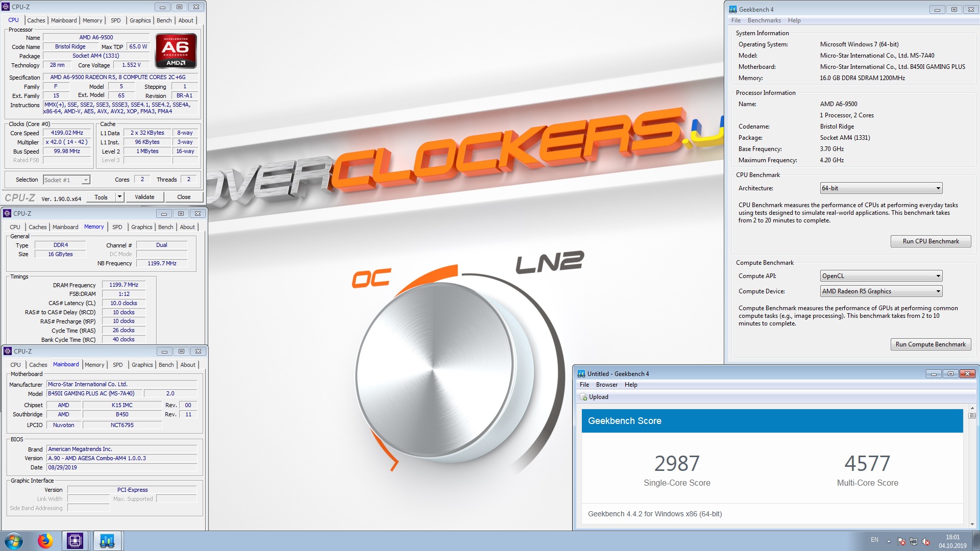Click the Upload icon in Geekbench results

pos(583,397)
